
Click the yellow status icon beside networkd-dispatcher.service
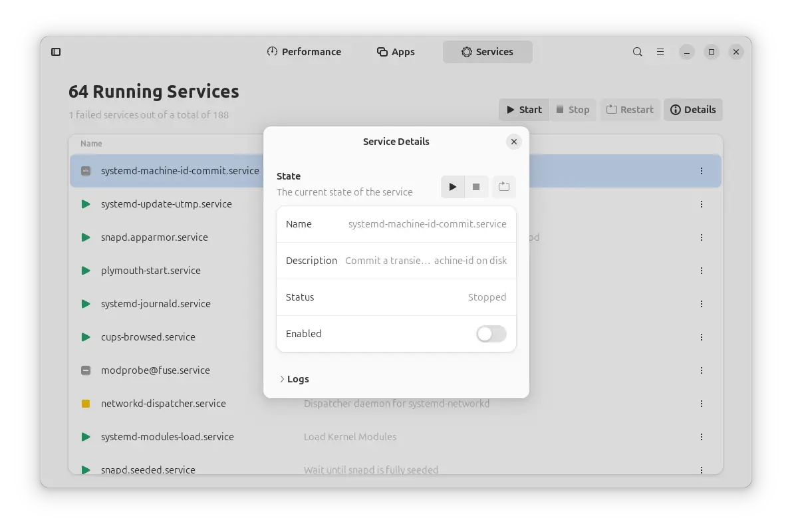[x=85, y=403]
